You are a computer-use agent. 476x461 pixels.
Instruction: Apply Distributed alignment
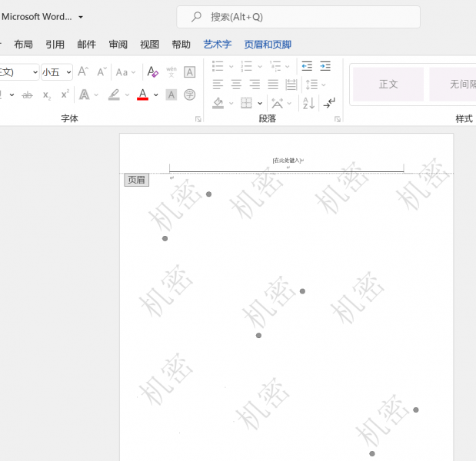[x=291, y=85]
